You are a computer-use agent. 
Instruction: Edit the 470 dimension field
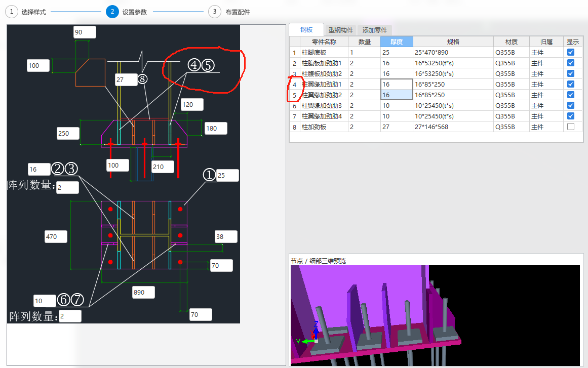pos(56,237)
